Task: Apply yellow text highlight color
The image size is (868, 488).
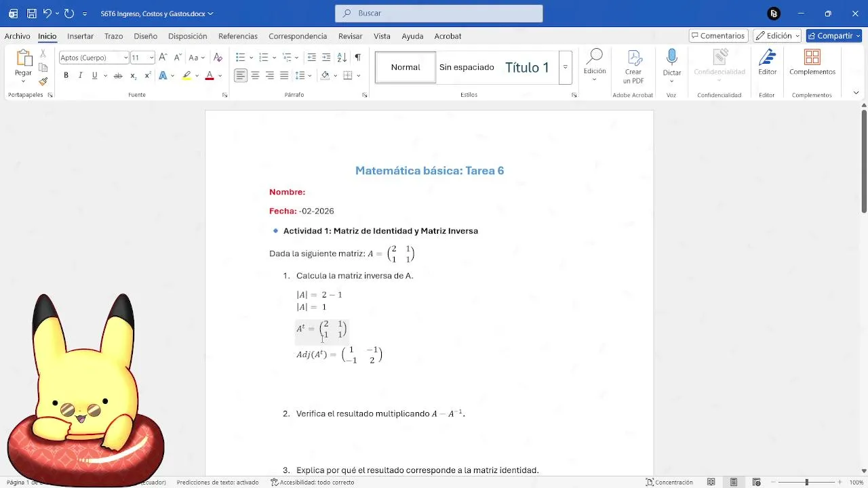Action: (x=186, y=76)
